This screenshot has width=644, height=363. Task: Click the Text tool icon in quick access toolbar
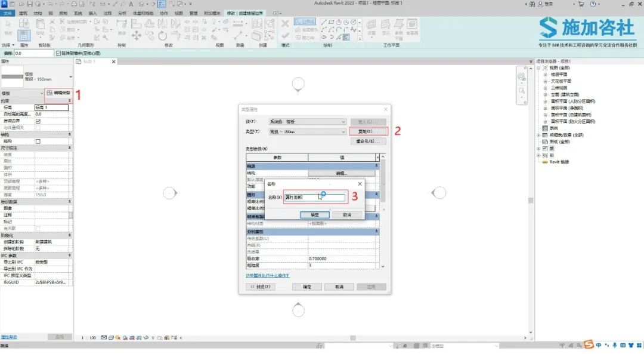[x=131, y=4]
